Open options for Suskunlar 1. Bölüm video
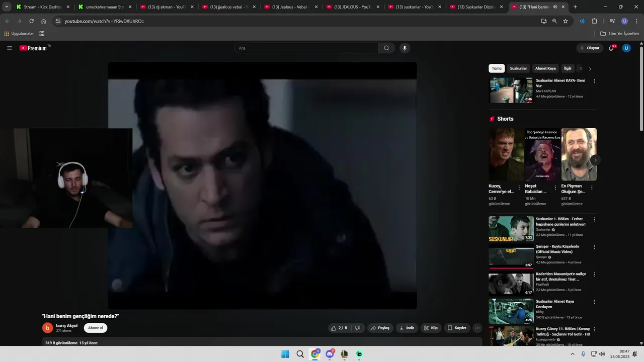The height and width of the screenshot is (362, 644). coord(594,220)
